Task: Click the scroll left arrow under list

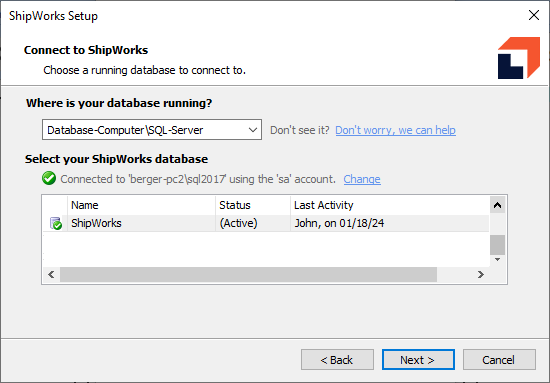Action: click(x=51, y=274)
